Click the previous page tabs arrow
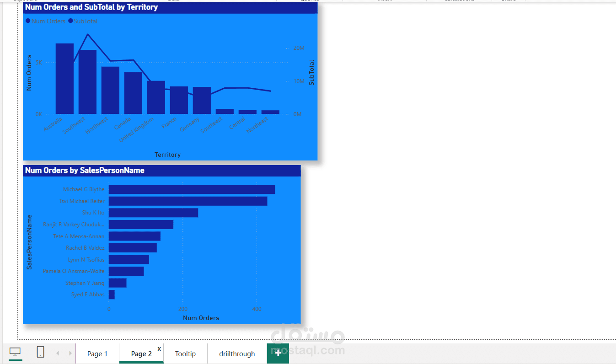 (58, 353)
